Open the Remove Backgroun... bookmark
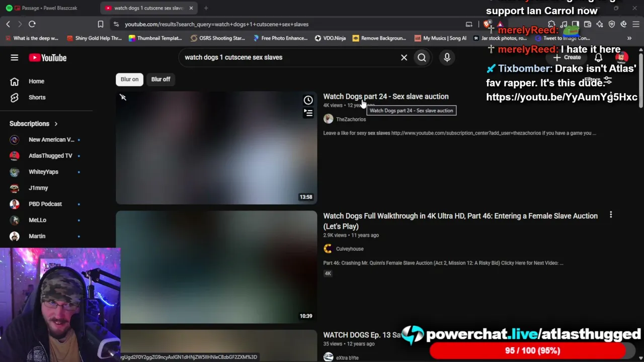 pos(379,38)
